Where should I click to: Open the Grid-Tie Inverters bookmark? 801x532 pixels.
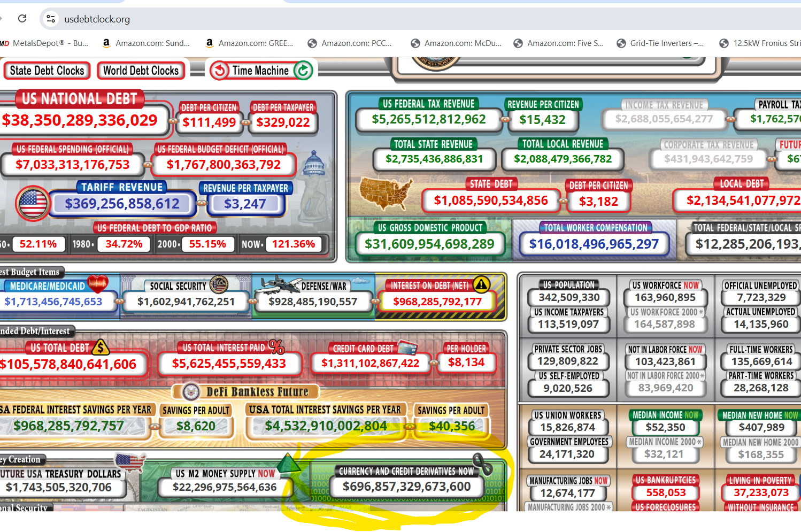click(x=660, y=43)
